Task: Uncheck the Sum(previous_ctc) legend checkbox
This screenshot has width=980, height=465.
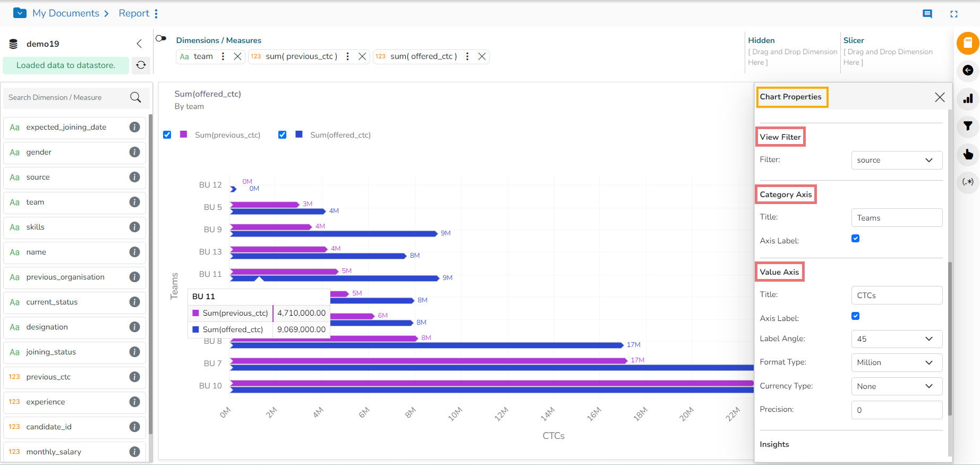Action: [167, 135]
